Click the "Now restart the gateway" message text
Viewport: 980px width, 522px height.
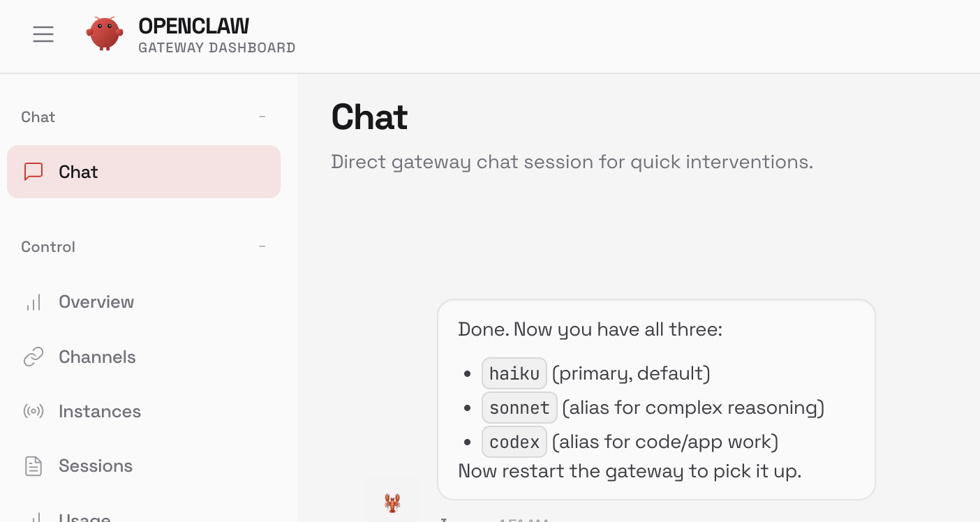[630, 471]
